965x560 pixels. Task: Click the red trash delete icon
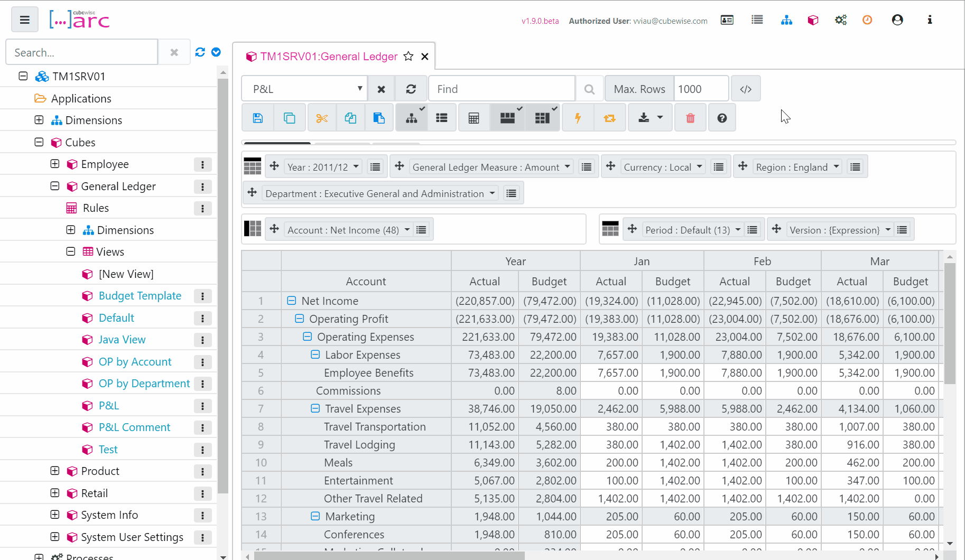coord(690,118)
